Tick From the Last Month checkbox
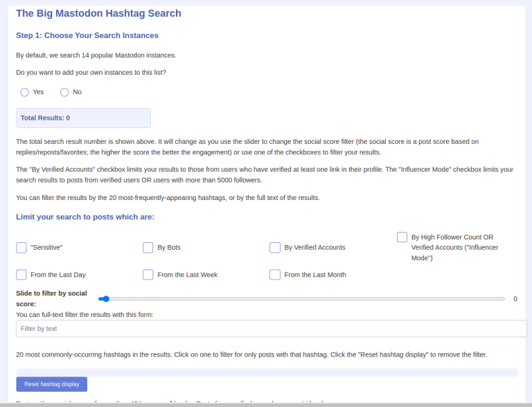 275,275
